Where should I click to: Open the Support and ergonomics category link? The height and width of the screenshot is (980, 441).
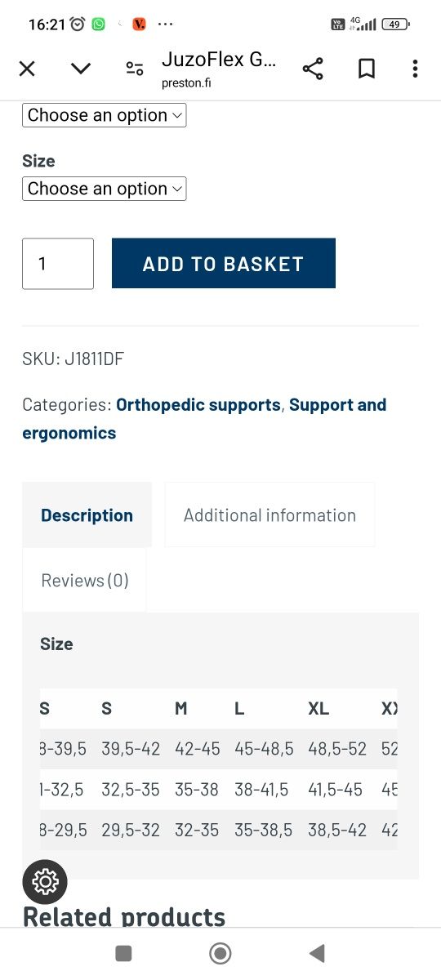point(204,419)
